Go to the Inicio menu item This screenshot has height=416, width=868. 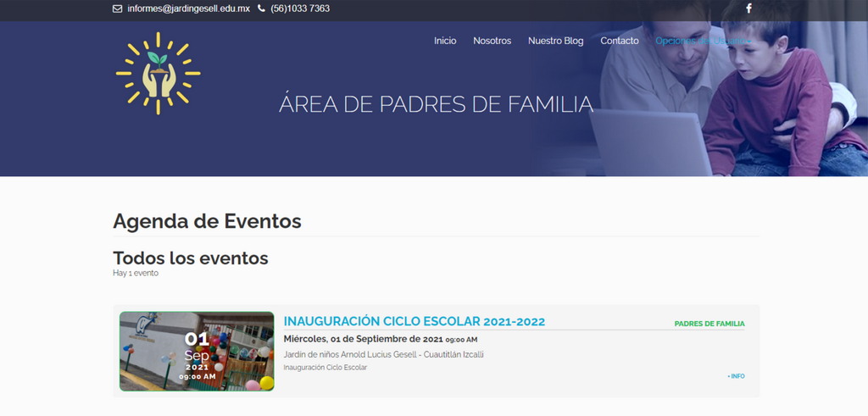(x=445, y=41)
